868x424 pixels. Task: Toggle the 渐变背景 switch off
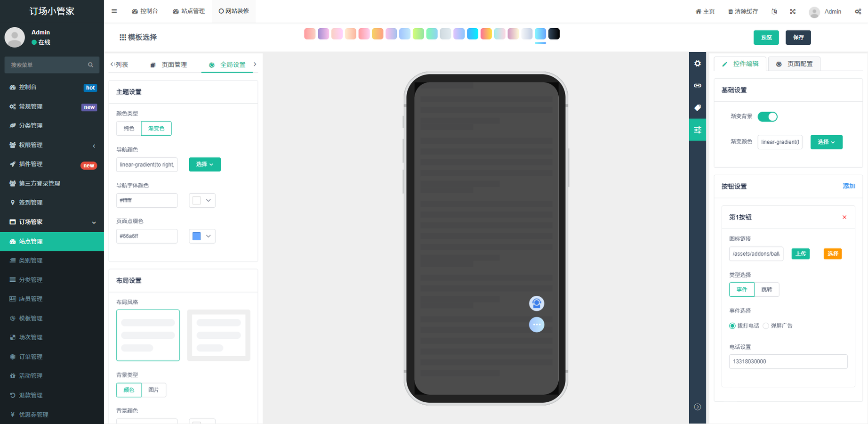click(x=767, y=117)
